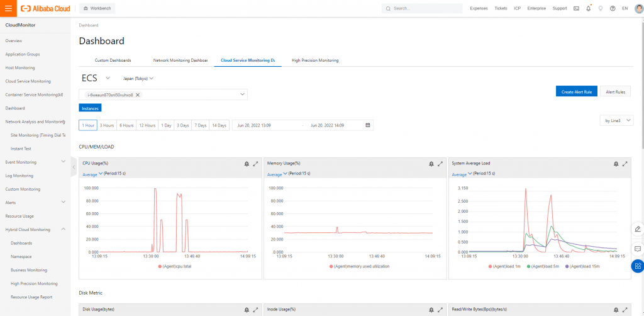This screenshot has height=316, width=644.
Task: Set alert bell on Read/Write Bytes chart
Action: [616, 310]
